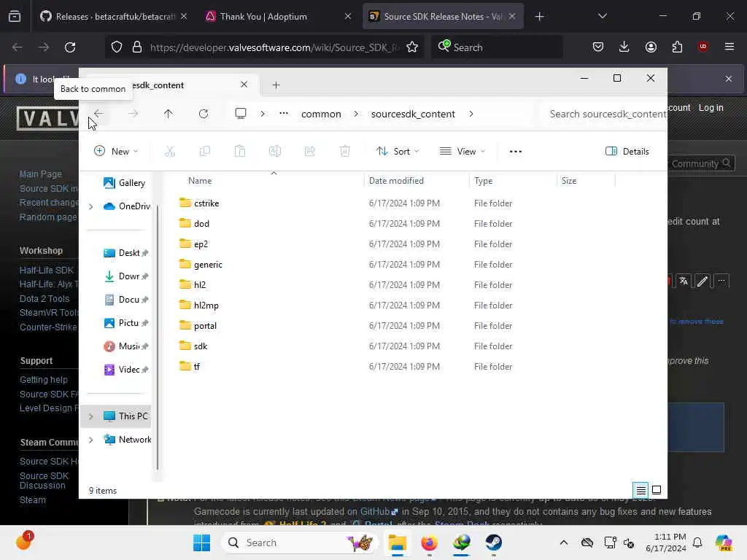747x560 pixels.
Task: Click the Name column header
Action: click(200, 181)
